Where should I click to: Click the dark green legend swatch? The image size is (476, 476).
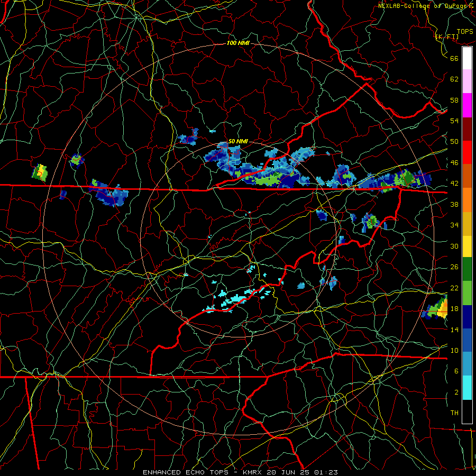[467, 269]
